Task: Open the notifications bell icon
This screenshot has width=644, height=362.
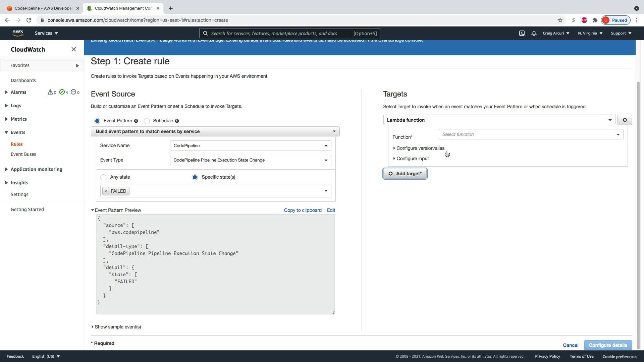Action: 534,33
